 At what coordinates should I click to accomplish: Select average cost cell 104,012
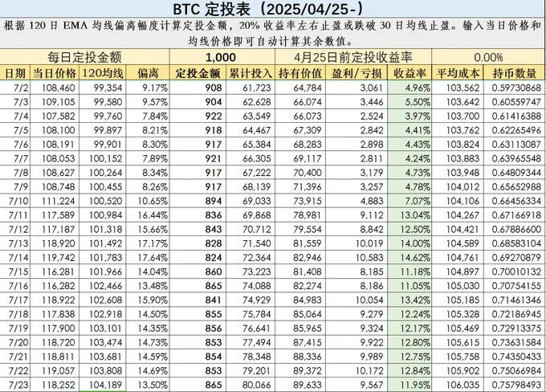[458, 187]
